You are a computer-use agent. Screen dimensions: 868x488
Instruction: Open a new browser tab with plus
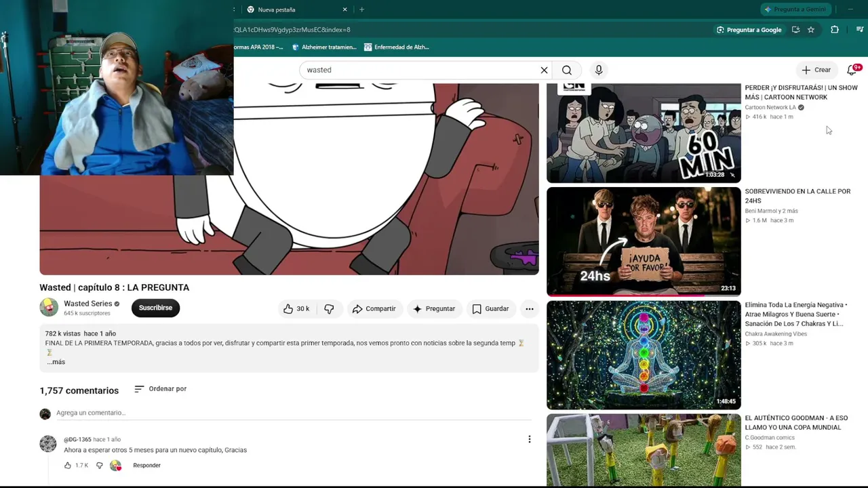coord(361,9)
